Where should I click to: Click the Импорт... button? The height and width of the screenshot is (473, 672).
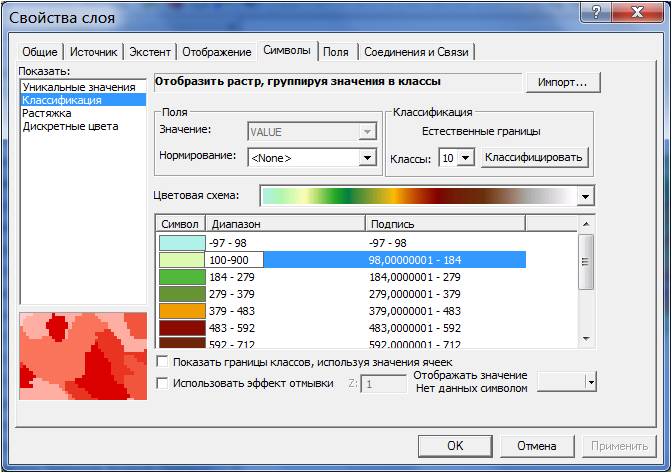coord(563,82)
